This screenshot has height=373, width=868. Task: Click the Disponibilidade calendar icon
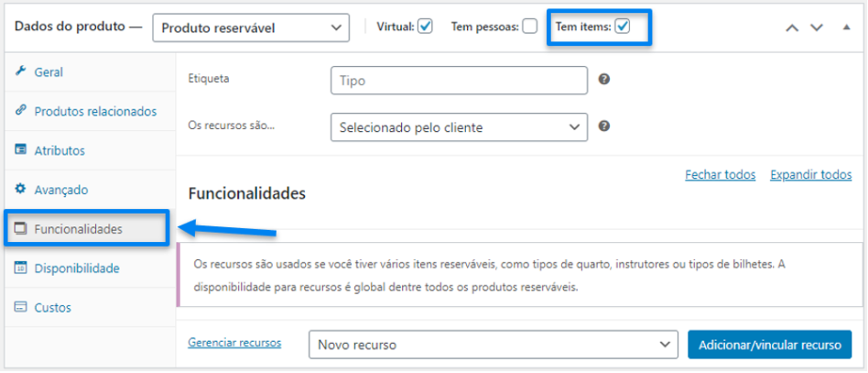[20, 269]
